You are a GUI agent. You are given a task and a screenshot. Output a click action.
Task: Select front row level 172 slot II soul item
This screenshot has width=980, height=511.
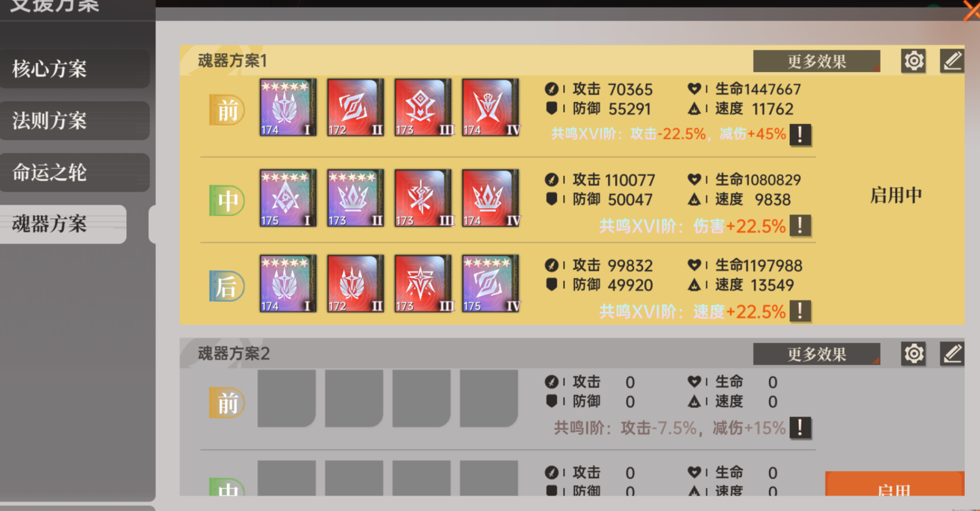click(x=355, y=107)
